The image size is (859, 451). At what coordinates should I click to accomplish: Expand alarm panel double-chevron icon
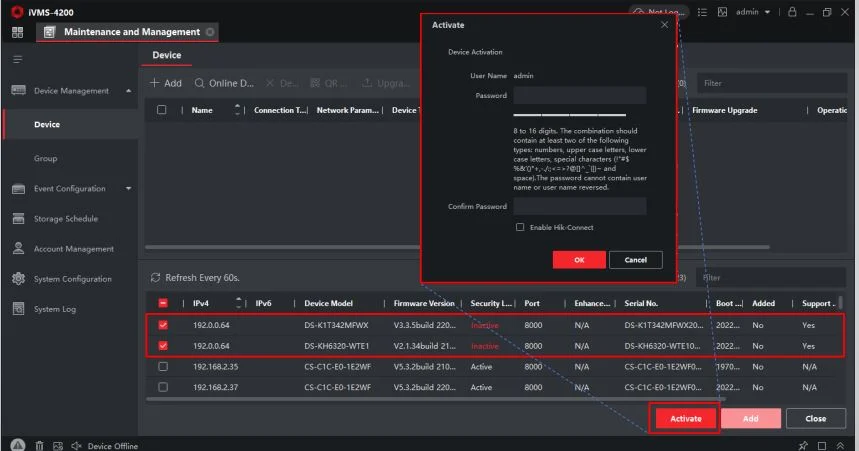840,446
